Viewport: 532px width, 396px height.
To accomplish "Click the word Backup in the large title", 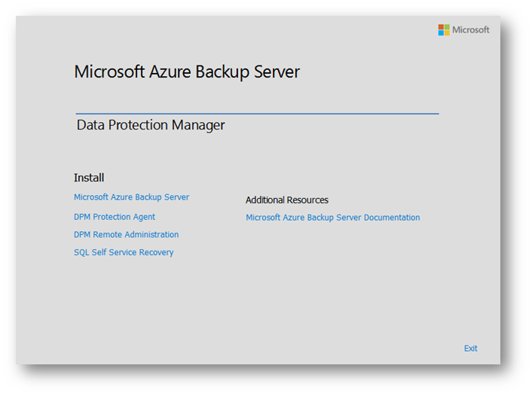I will [222, 72].
